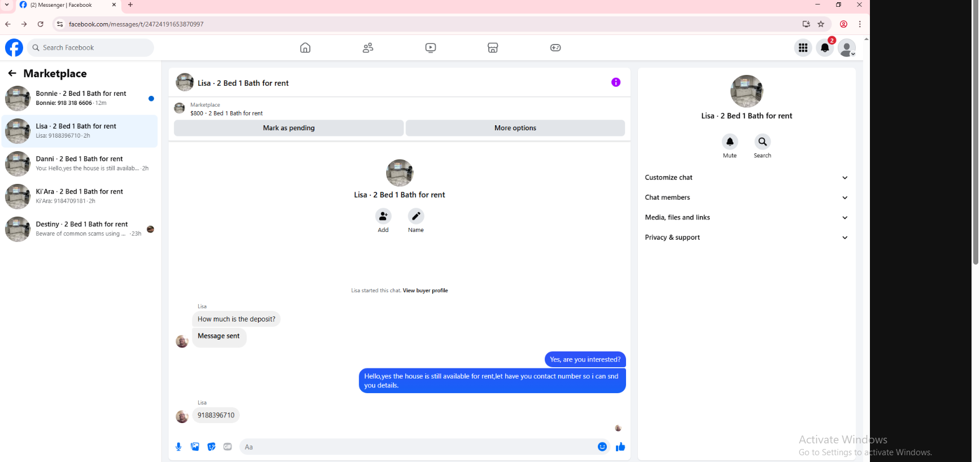Click the 'Message sent' bubble

coord(219,337)
